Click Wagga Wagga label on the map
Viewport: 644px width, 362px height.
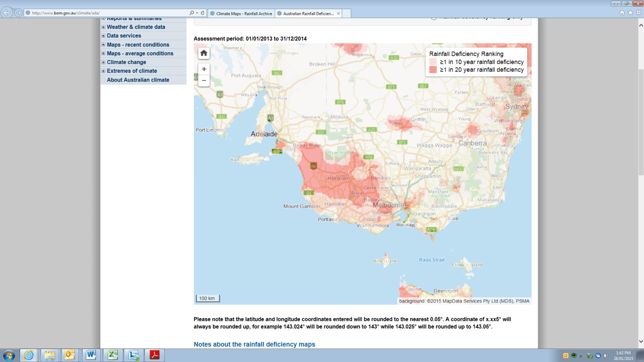(434, 145)
